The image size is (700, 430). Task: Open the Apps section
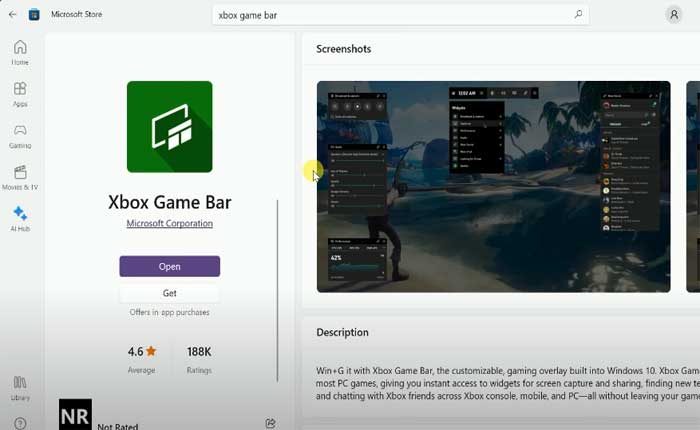[x=20, y=95]
